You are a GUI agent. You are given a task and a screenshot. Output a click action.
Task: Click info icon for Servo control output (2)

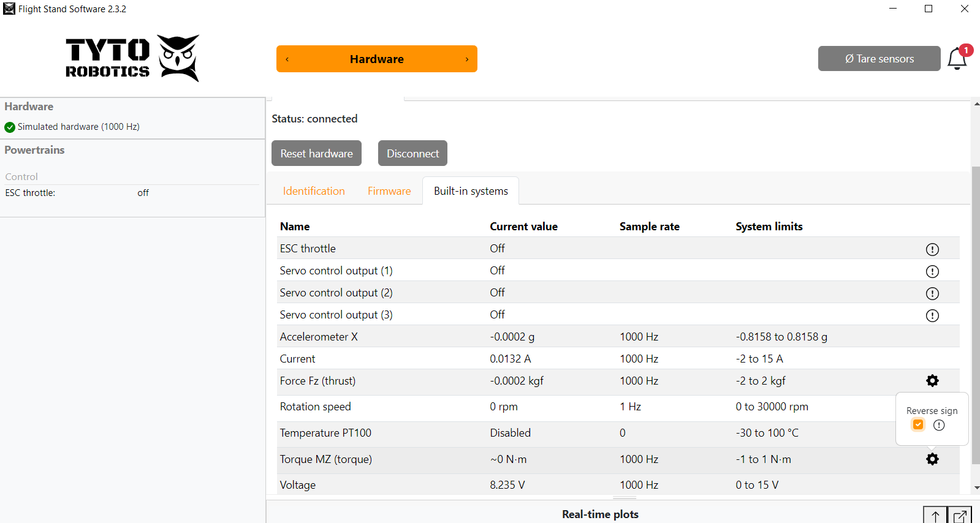click(932, 293)
